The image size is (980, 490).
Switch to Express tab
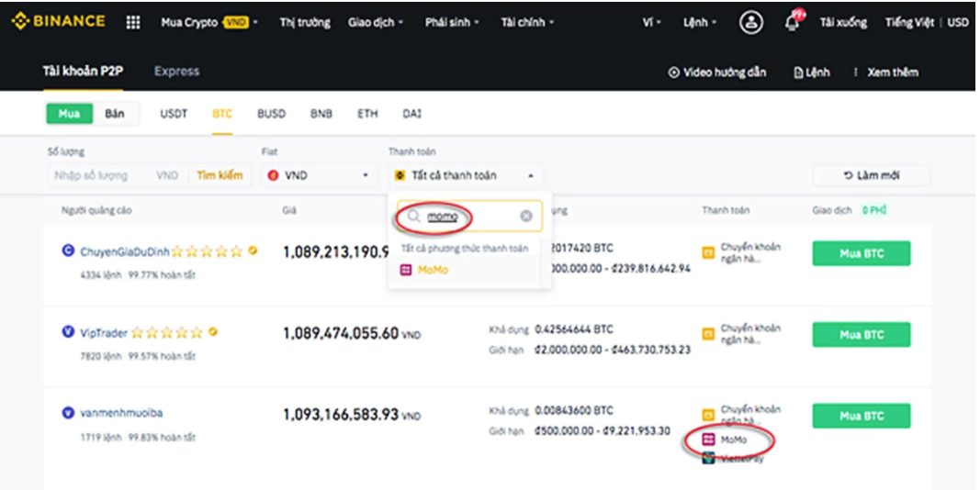(177, 72)
